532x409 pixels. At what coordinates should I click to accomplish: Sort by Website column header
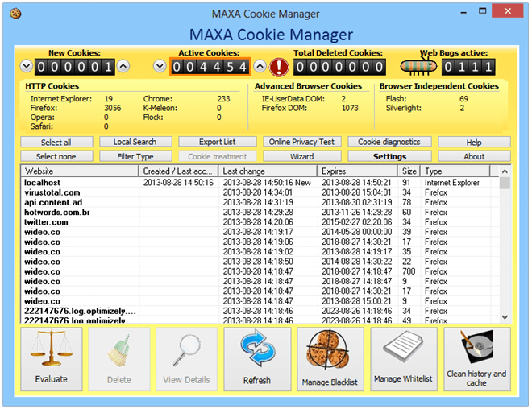(80, 171)
